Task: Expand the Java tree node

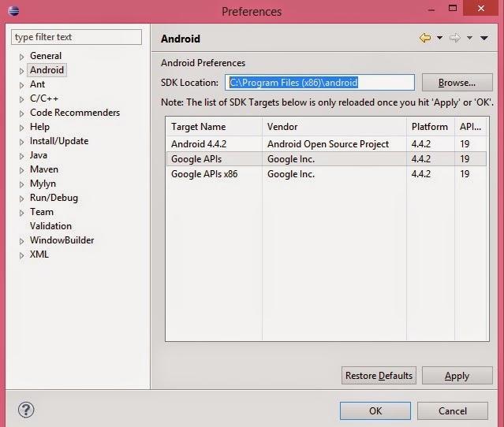Action: tap(21, 156)
